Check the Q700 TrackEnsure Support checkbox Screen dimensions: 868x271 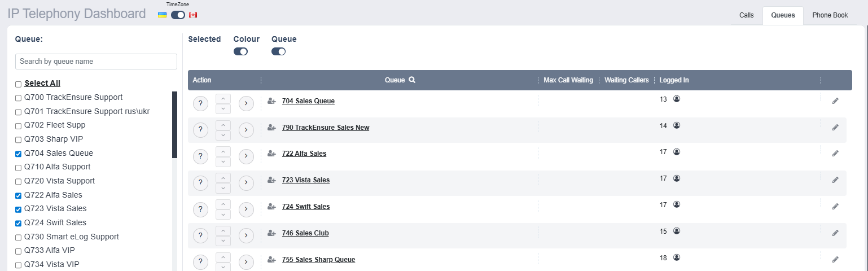click(x=19, y=98)
